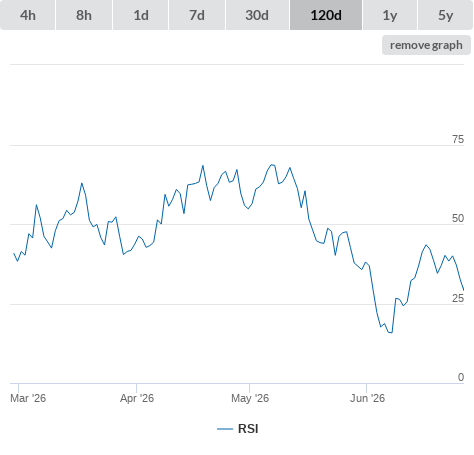The width and height of the screenshot is (474, 455).
Task: Switch to the 8h time range
Action: [84, 15]
